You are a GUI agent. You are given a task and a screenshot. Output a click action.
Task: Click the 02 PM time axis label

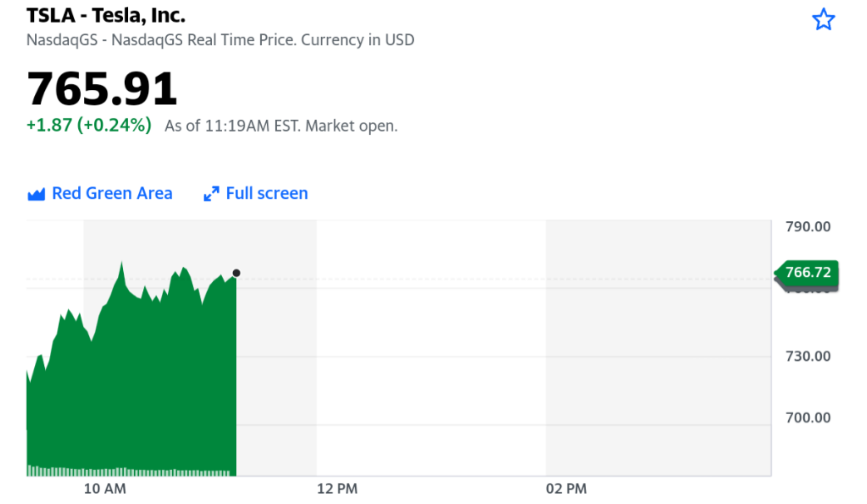pos(566,489)
